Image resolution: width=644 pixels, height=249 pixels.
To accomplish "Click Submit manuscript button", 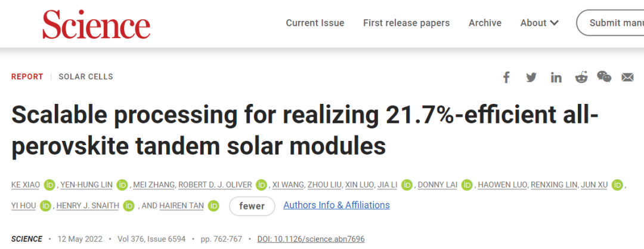I will coord(611,23).
